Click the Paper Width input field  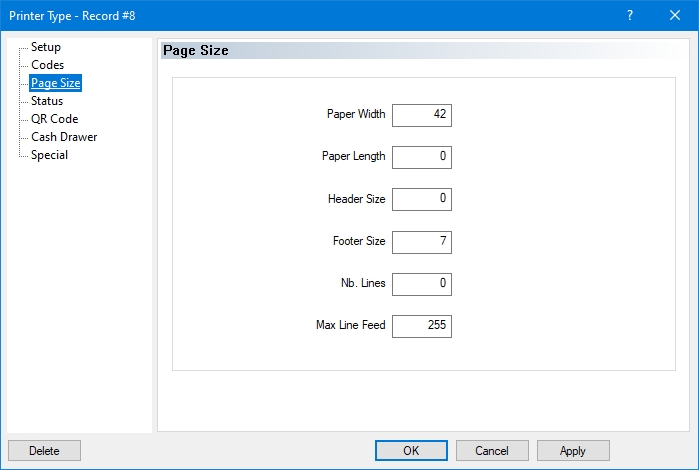pos(422,115)
